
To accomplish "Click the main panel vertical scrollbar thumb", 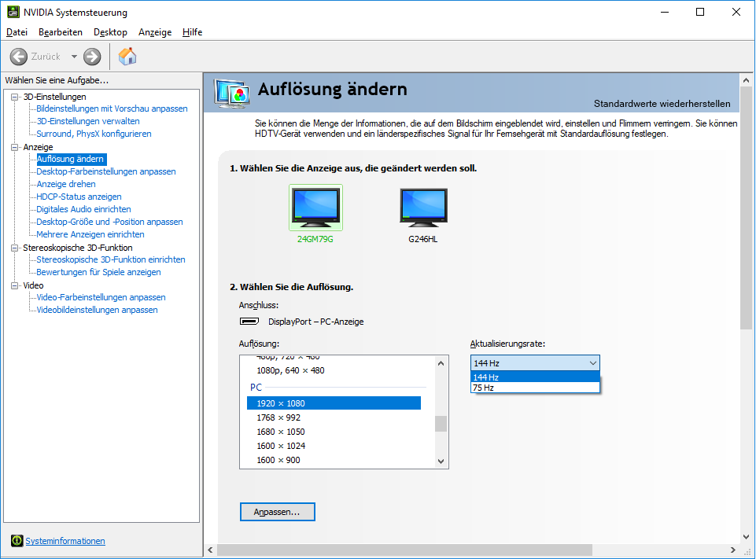I will pyautogui.click(x=747, y=208).
